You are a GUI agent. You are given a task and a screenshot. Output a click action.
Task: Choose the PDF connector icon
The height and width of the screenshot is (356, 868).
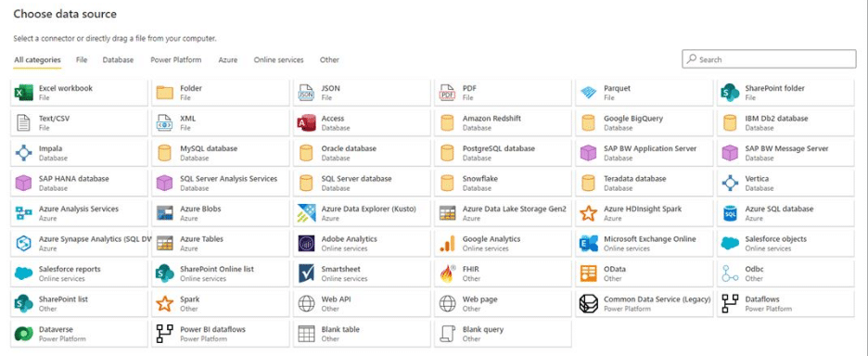point(447,93)
